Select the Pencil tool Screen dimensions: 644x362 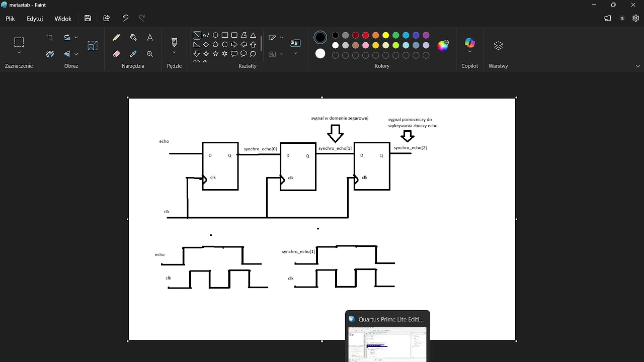[x=116, y=38]
